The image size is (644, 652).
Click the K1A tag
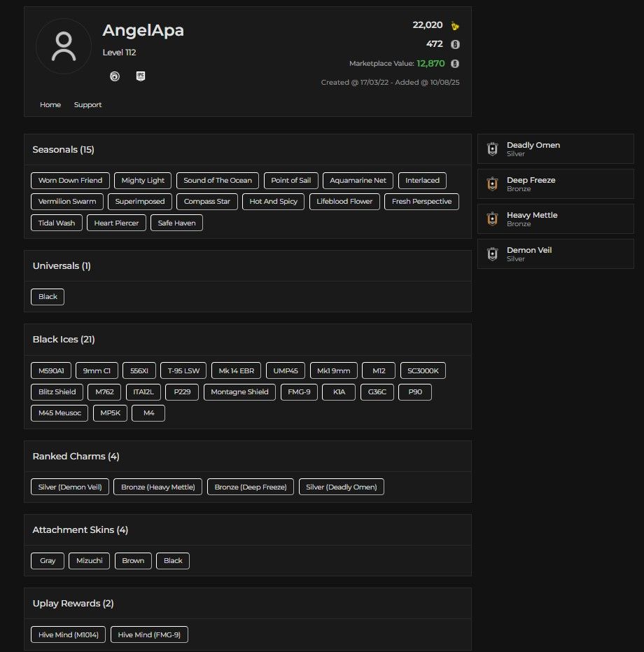point(339,392)
